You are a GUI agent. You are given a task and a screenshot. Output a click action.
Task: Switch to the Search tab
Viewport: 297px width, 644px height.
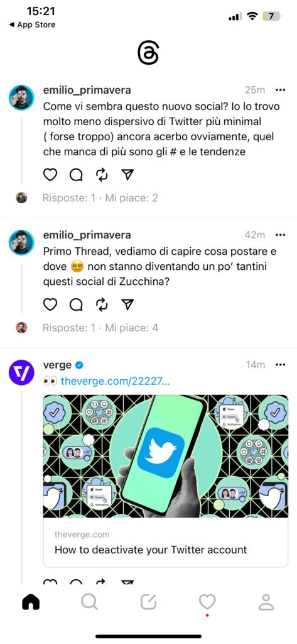point(89,602)
